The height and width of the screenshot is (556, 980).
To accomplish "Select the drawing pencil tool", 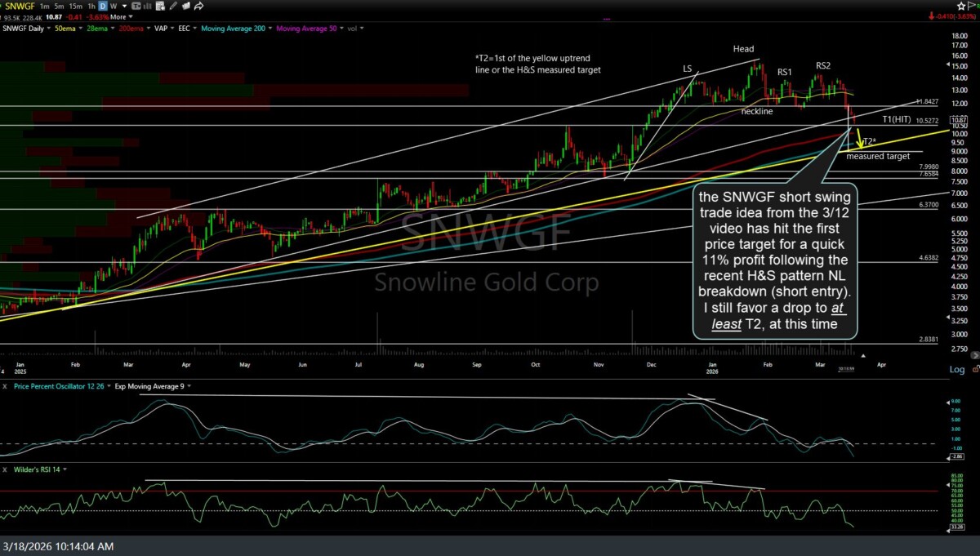I will tap(173, 6).
